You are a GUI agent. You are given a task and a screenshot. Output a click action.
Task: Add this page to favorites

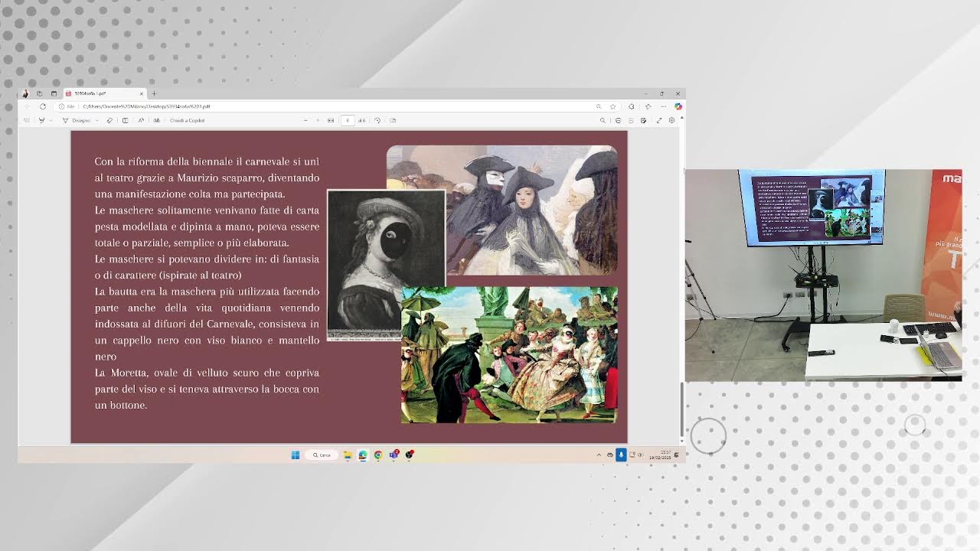click(613, 106)
